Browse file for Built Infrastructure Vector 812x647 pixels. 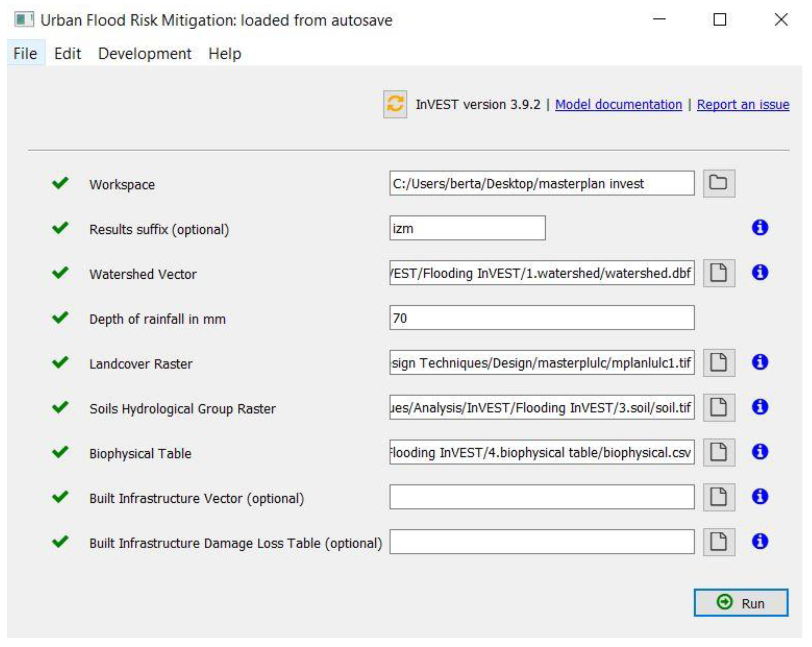719,497
